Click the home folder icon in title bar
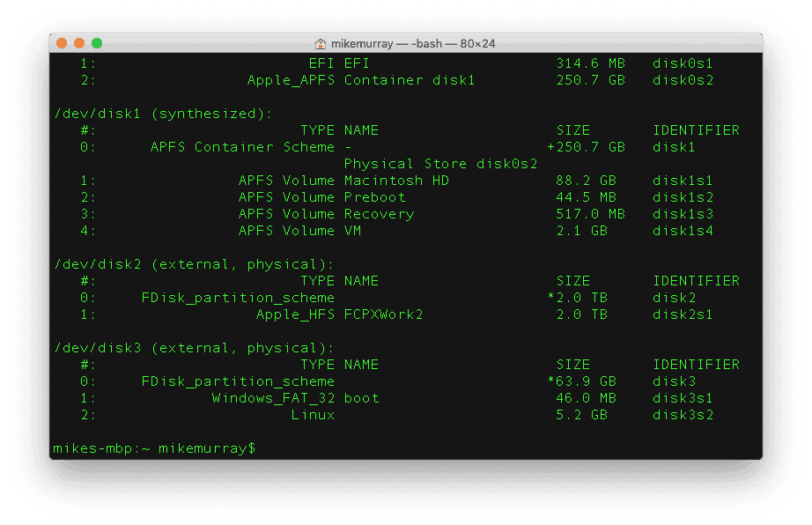 (x=321, y=44)
